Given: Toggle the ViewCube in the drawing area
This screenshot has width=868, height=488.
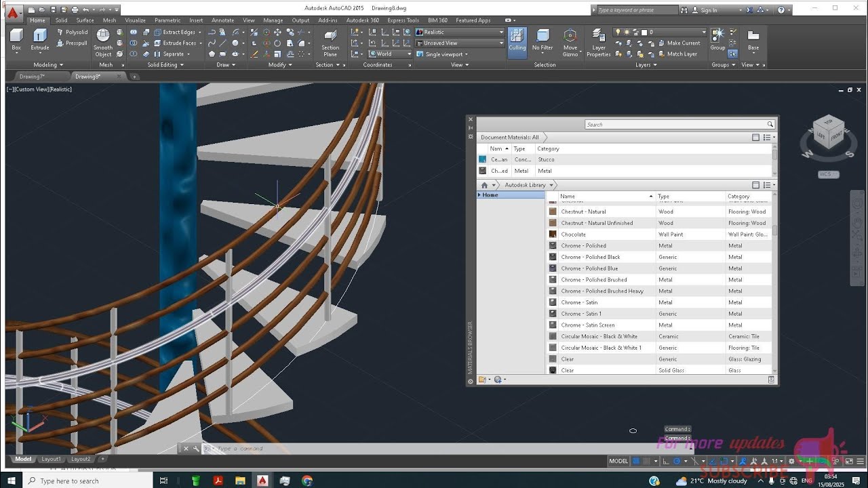Looking at the screenshot, I should tap(829, 136).
